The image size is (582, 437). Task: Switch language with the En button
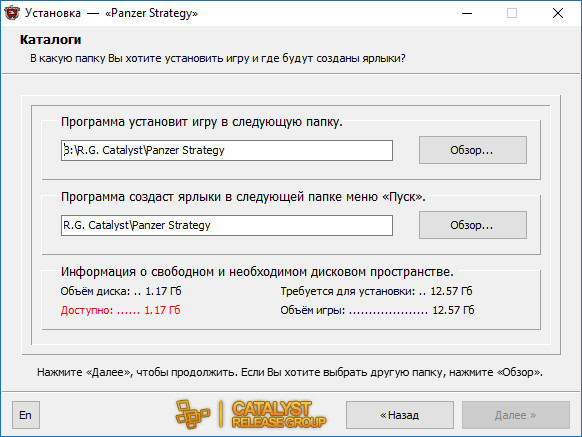(26, 415)
